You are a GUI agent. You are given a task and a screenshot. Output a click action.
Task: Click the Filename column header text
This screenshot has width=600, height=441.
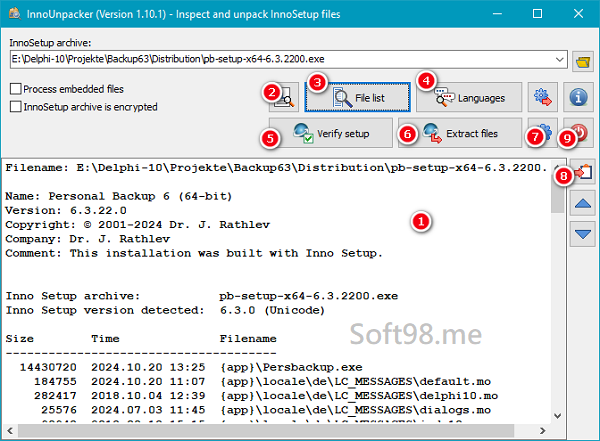[248, 339]
